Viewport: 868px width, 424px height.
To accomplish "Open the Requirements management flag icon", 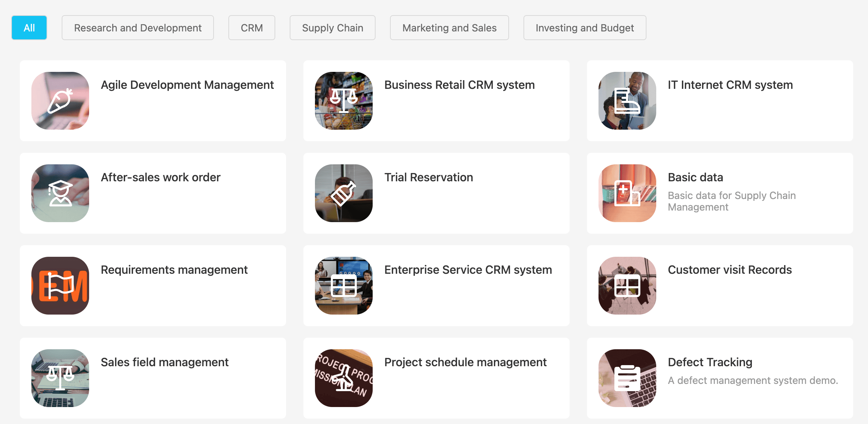I will (x=60, y=285).
